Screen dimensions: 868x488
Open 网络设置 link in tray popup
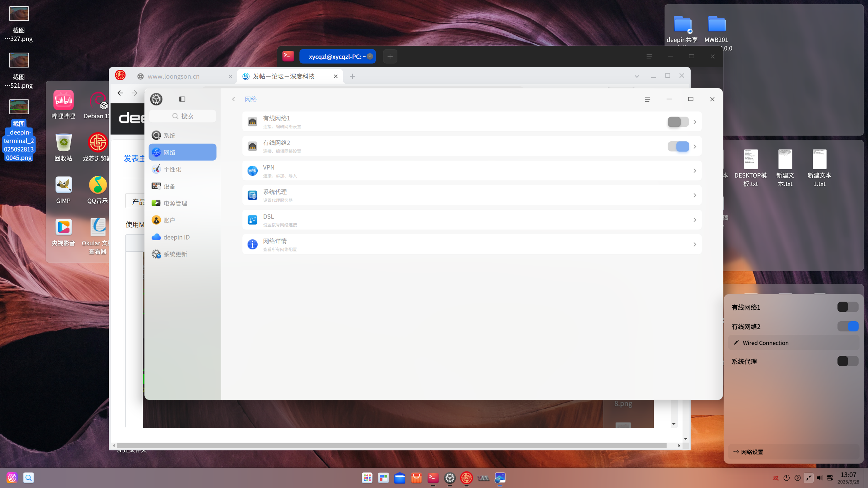(793, 452)
